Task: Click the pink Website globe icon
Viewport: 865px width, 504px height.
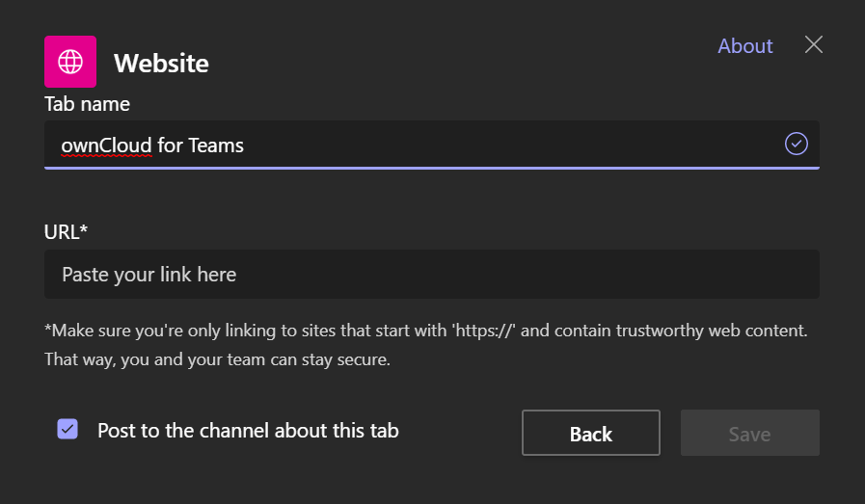Action: coord(70,62)
